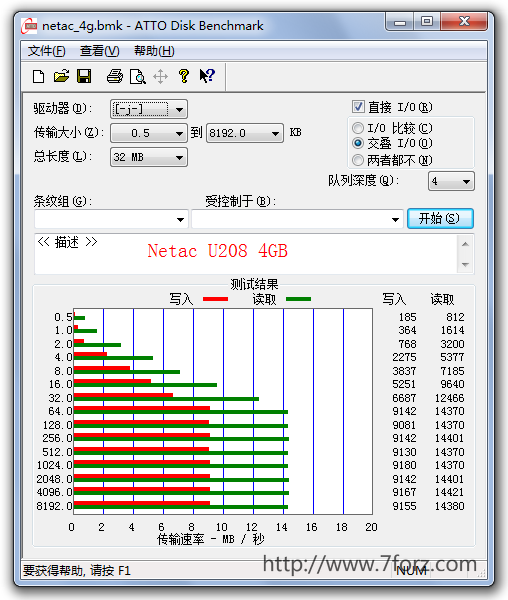Screen dimensions: 508x600
Task: Click read value 14380 in last row
Action: click(449, 506)
